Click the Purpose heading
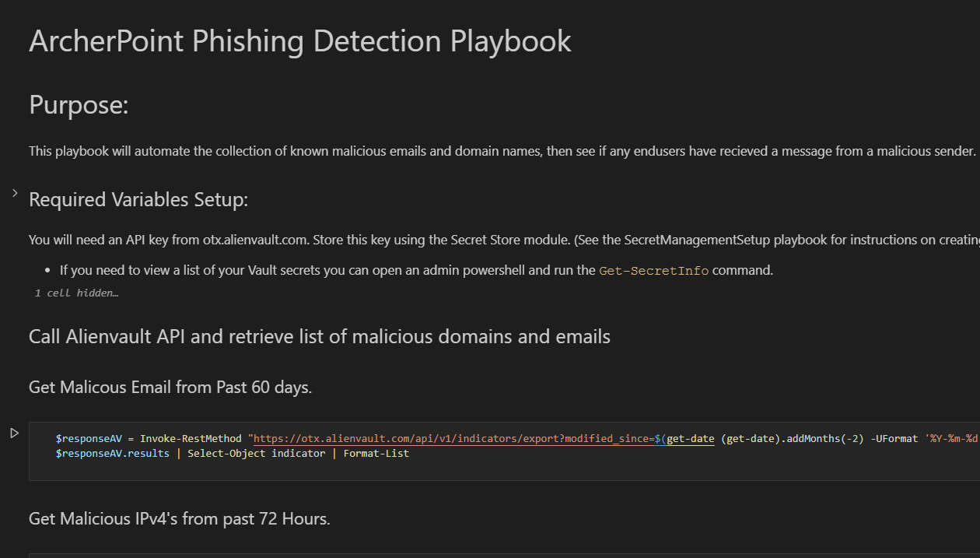 [78, 105]
